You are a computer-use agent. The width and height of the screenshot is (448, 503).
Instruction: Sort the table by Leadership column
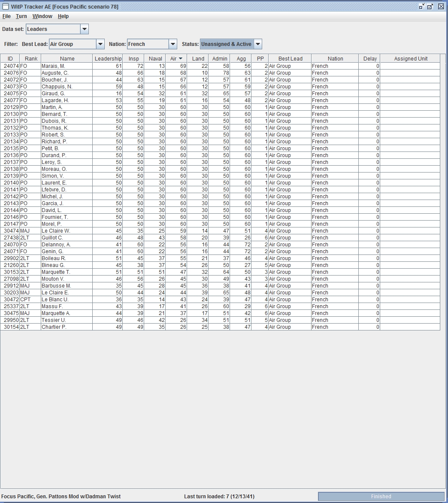point(108,58)
